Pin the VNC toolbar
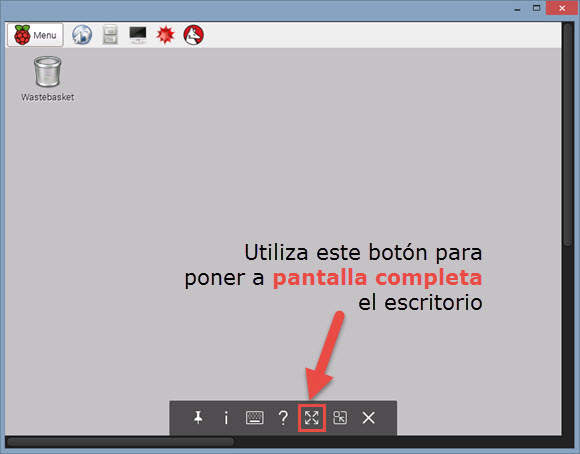580x454 pixels. pos(198,418)
